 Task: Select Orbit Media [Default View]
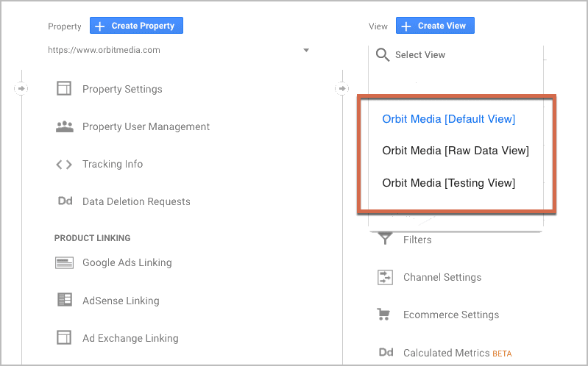tap(448, 119)
